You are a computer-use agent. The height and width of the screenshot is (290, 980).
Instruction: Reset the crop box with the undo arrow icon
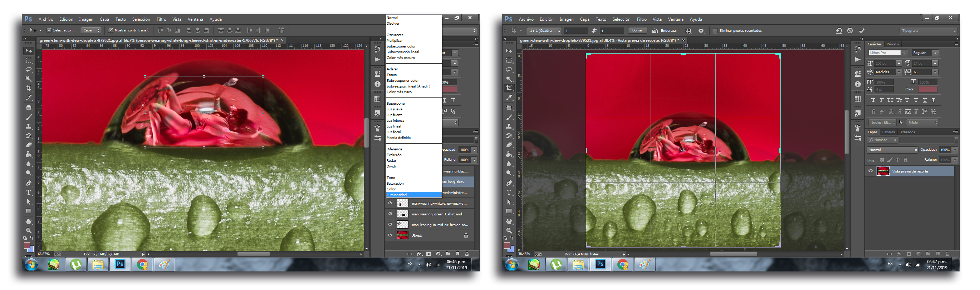click(838, 31)
